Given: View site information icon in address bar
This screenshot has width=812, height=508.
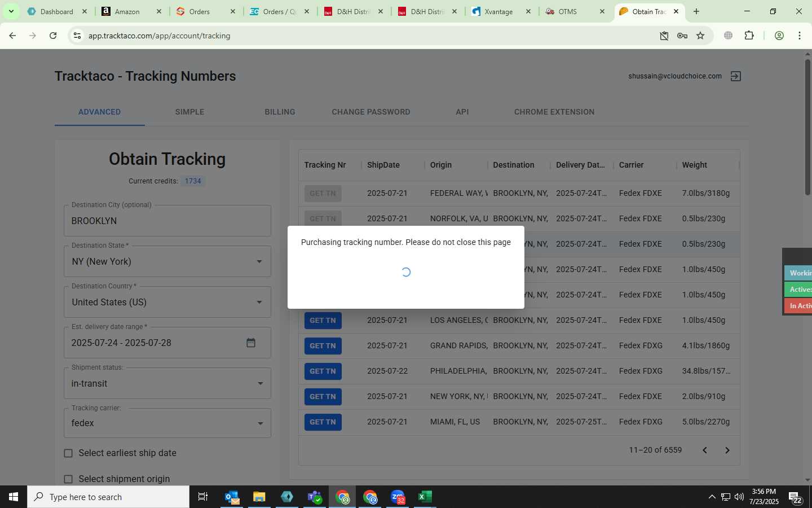Looking at the screenshot, I should click(x=77, y=36).
